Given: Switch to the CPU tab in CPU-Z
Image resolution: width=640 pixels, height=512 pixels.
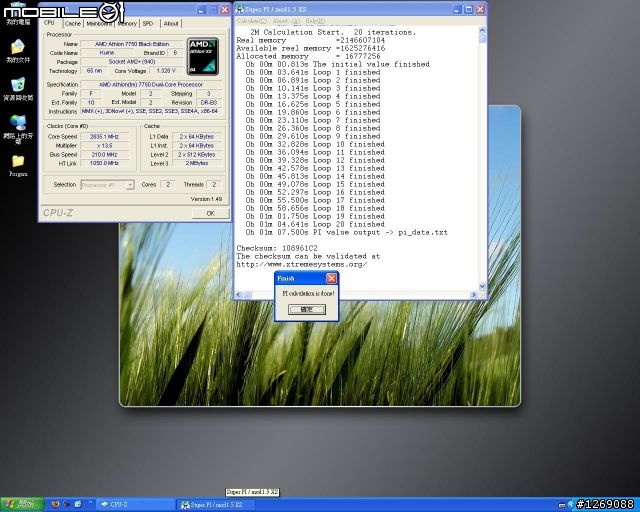Looking at the screenshot, I should coord(49,23).
